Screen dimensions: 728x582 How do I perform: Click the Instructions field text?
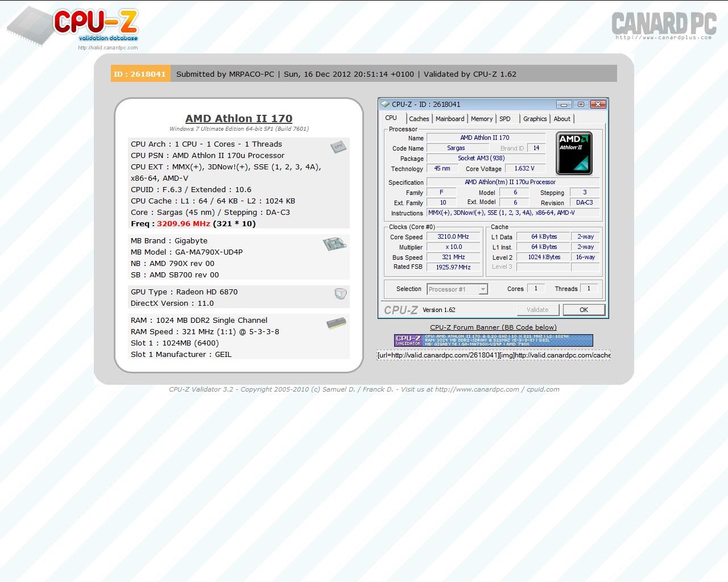[513, 213]
